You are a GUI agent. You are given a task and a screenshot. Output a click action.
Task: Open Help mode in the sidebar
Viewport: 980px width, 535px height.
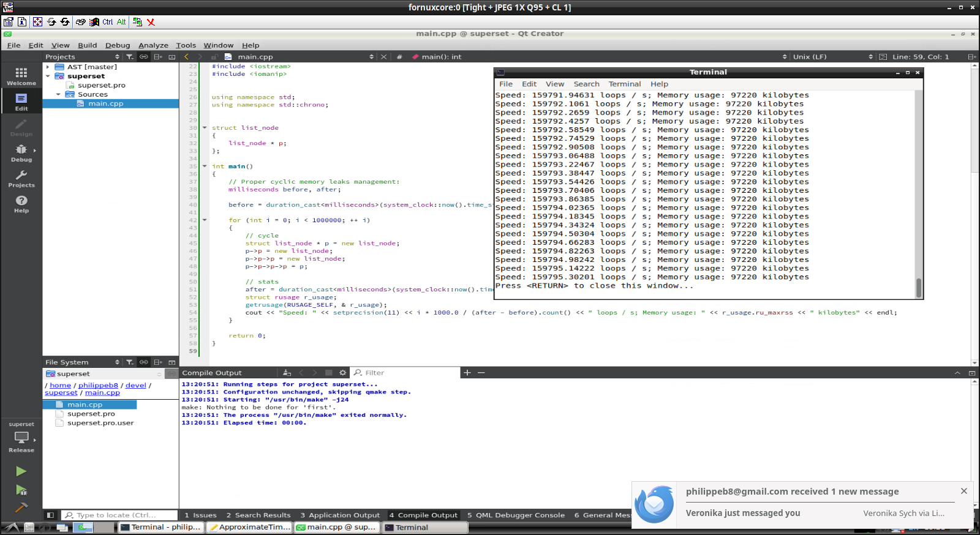pos(21,204)
